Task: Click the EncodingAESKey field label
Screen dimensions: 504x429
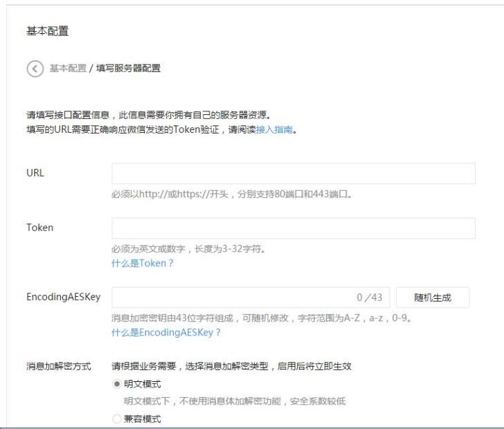Action: click(64, 297)
